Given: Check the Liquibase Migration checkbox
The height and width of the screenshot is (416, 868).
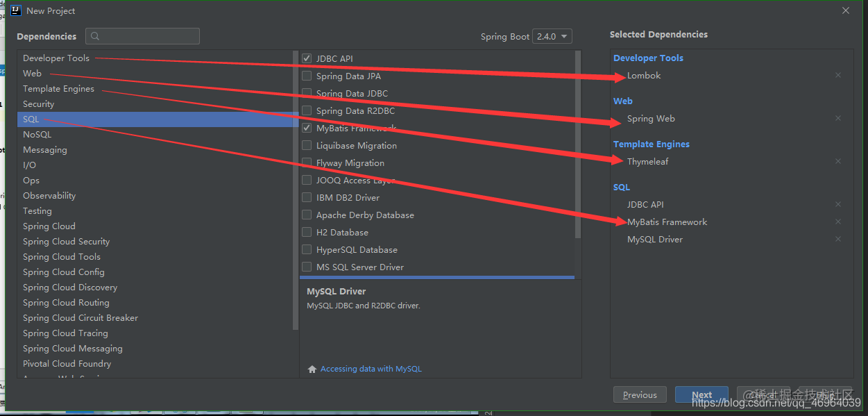Looking at the screenshot, I should click(x=306, y=145).
